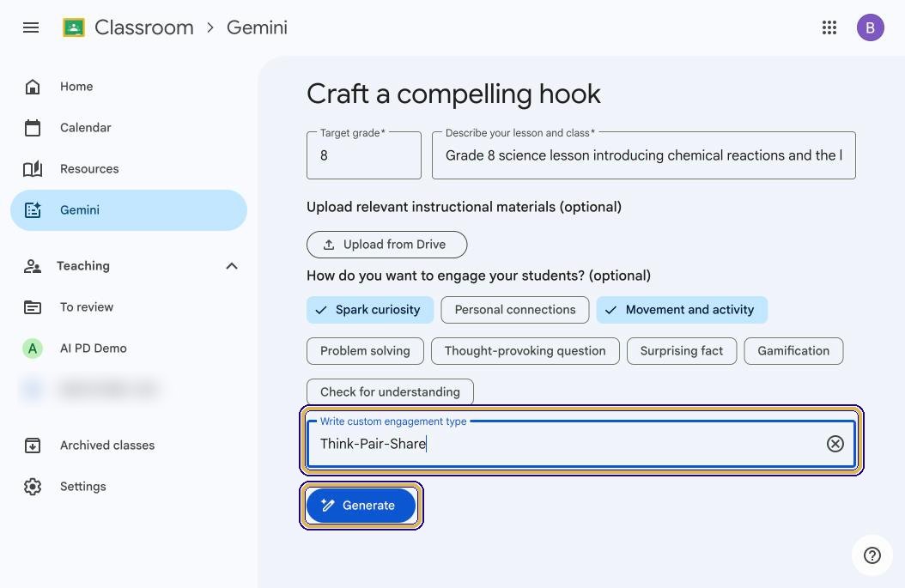Click the Generate button

[361, 506]
